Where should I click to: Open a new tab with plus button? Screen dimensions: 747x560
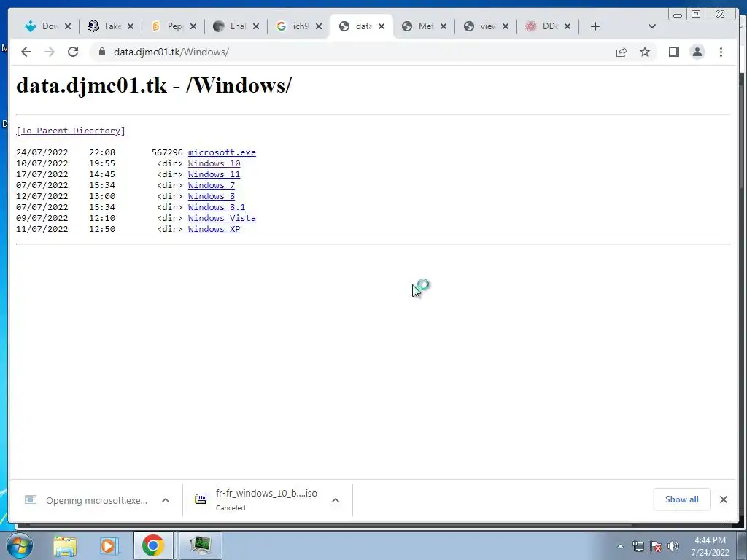tap(595, 26)
